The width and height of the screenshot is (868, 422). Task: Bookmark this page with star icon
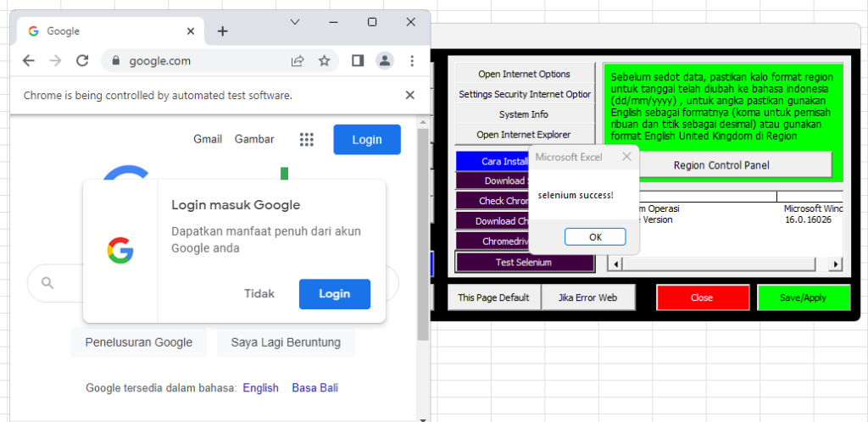(325, 61)
